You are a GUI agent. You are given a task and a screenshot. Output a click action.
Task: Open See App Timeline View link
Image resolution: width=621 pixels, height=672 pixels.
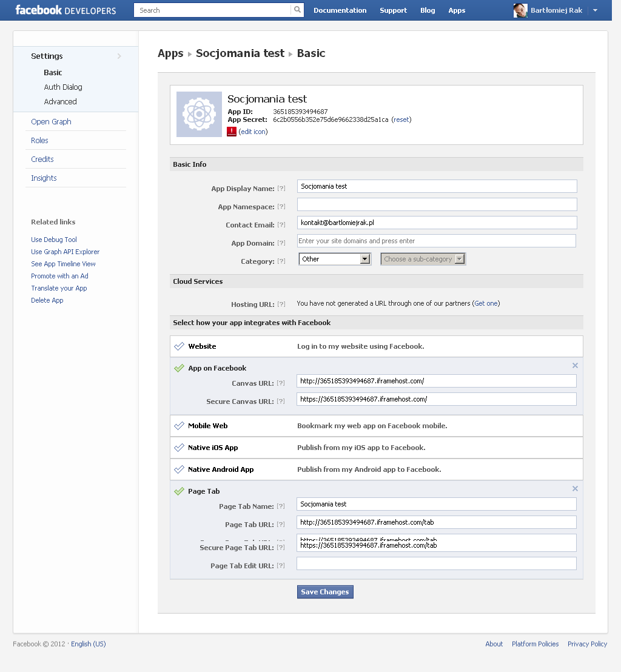click(64, 264)
